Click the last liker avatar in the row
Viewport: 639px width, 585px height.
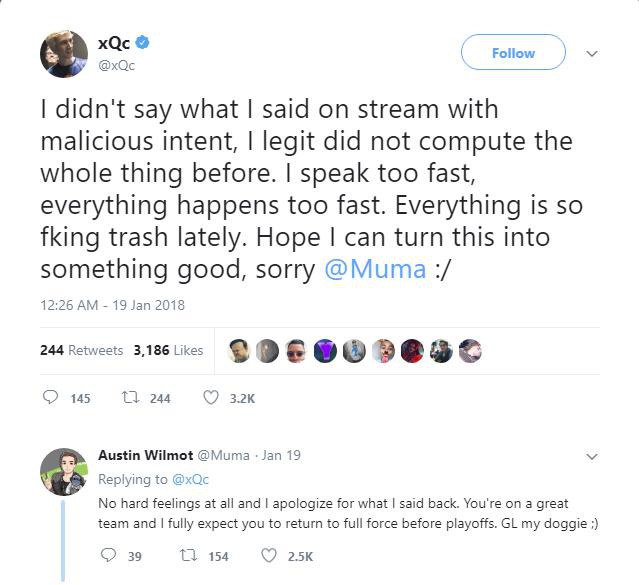pyautogui.click(x=470, y=351)
